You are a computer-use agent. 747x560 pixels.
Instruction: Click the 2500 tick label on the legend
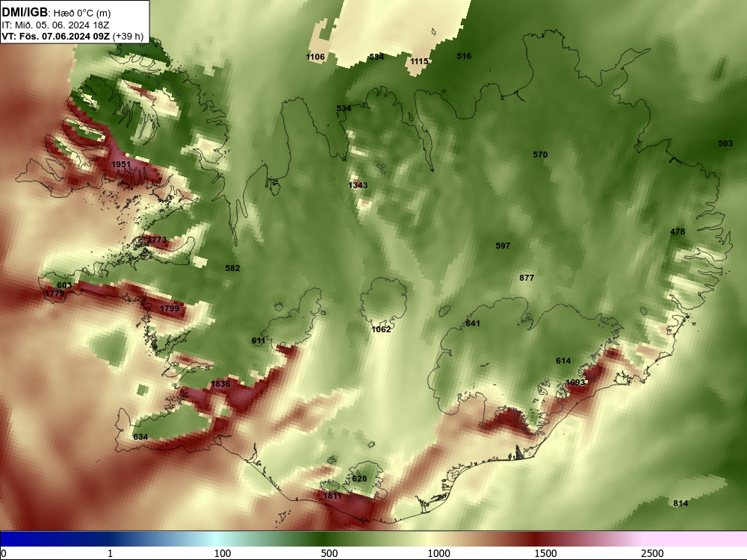[652, 553]
